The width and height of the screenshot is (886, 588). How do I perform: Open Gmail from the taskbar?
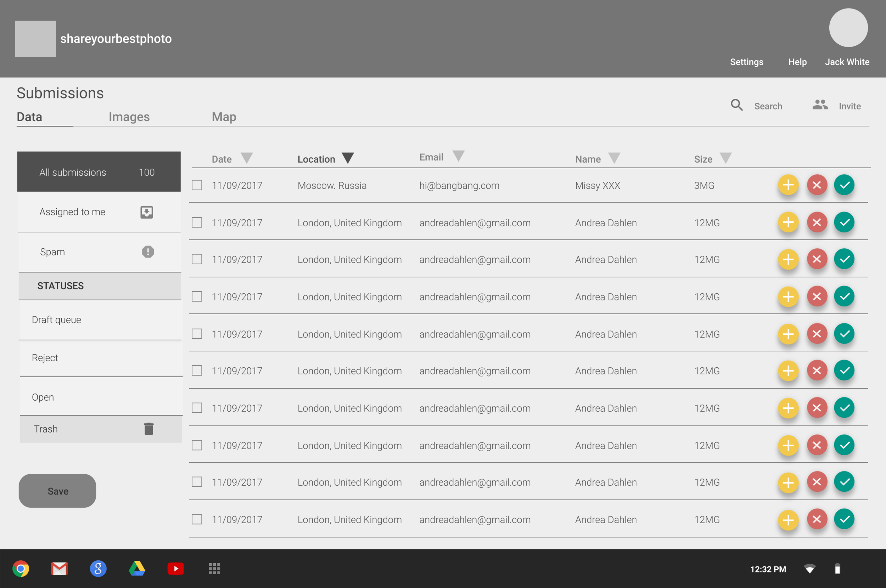59,569
